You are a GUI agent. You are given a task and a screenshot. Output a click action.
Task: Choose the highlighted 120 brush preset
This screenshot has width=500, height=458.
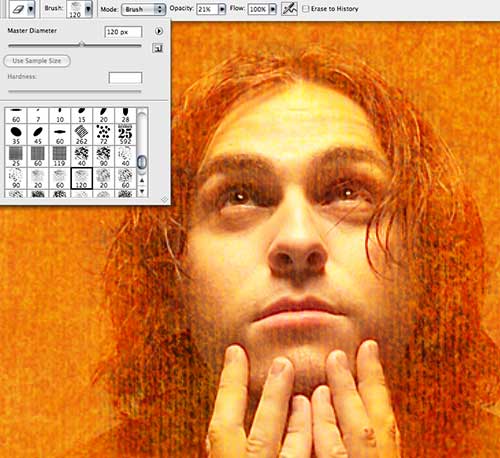(81, 178)
